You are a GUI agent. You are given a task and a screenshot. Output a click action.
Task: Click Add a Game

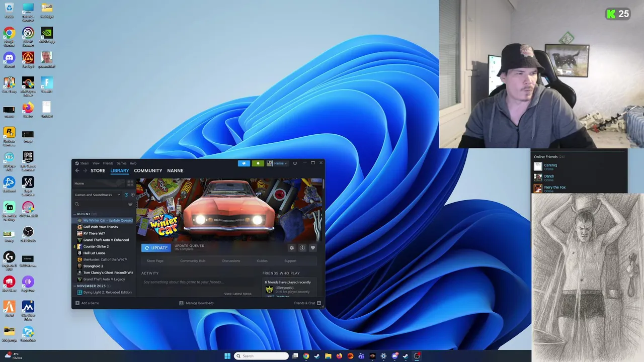[x=87, y=303]
